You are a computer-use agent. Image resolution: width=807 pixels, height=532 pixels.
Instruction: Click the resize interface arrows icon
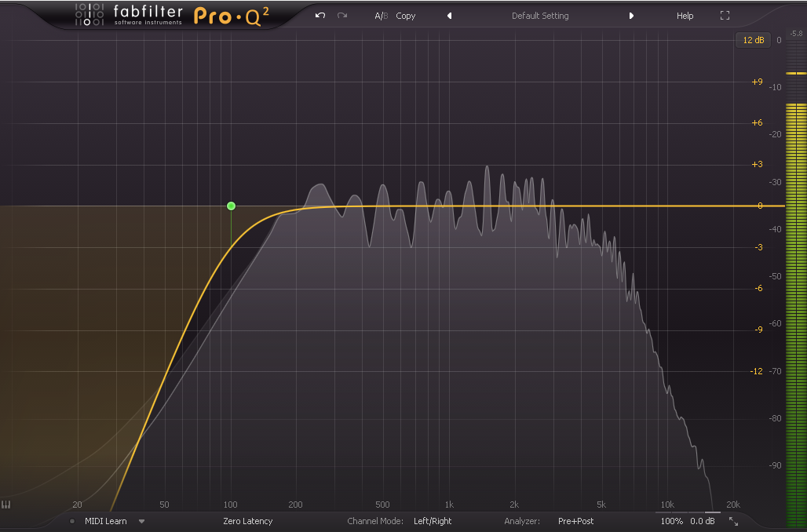tap(733, 521)
